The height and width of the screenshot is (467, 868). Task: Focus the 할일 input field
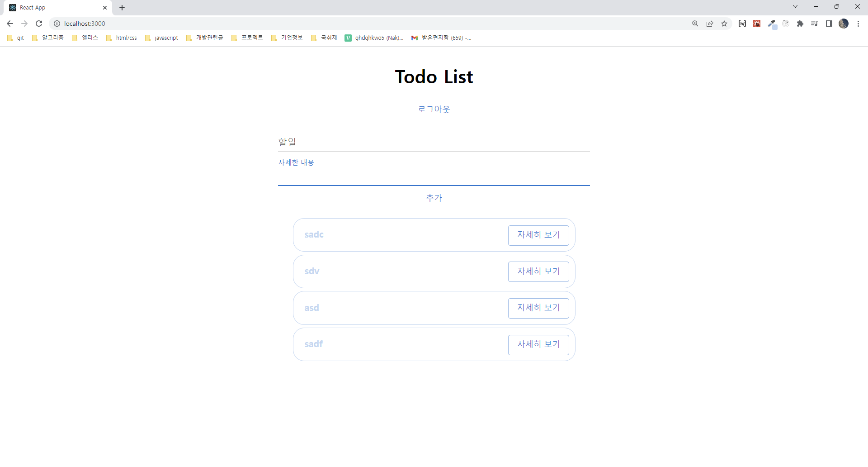(434, 141)
